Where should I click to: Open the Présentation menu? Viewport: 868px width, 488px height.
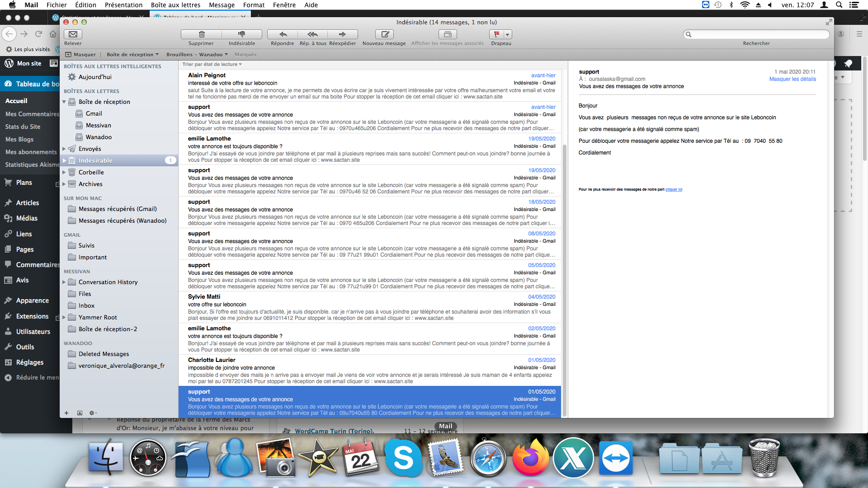point(123,5)
